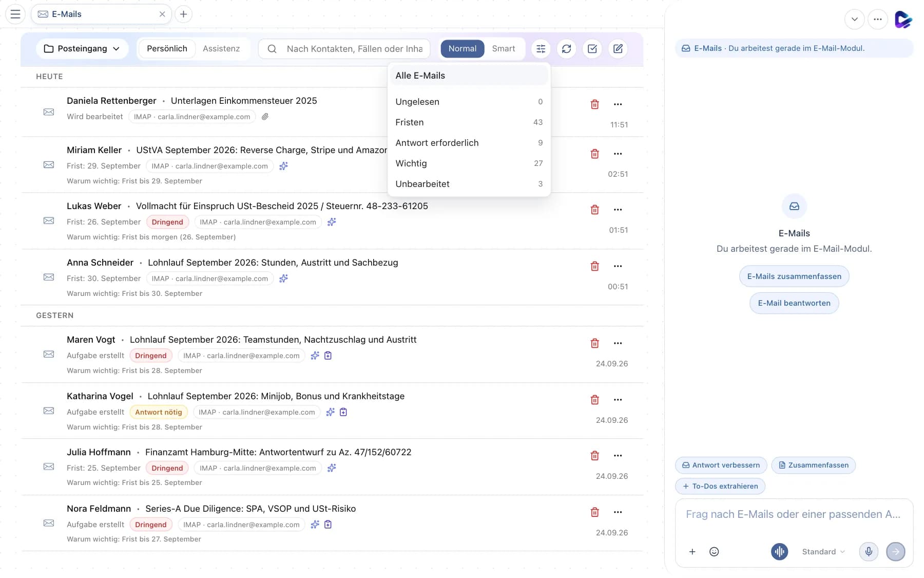Click E-Mails zusammenfassen suggestion
Screen dimensions: 924x578
(794, 276)
